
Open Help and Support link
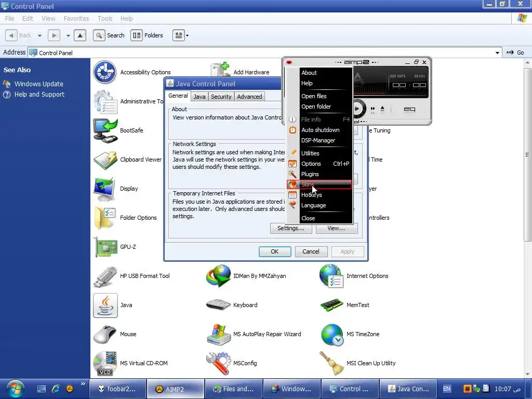click(39, 95)
